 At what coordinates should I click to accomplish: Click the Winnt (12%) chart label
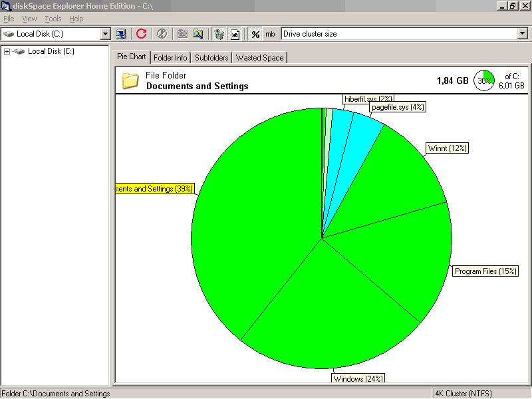click(x=448, y=148)
